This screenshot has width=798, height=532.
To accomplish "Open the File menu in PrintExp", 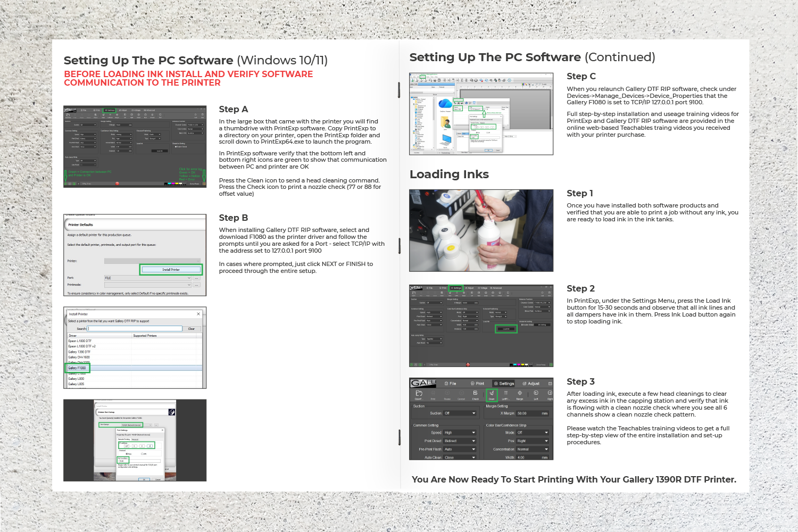I will coord(451,384).
